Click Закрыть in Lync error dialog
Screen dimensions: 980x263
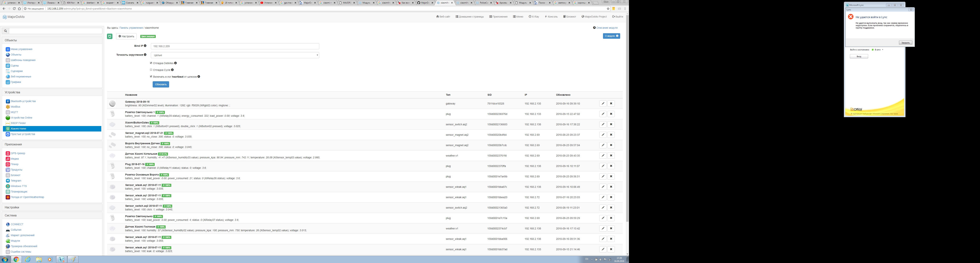905,43
